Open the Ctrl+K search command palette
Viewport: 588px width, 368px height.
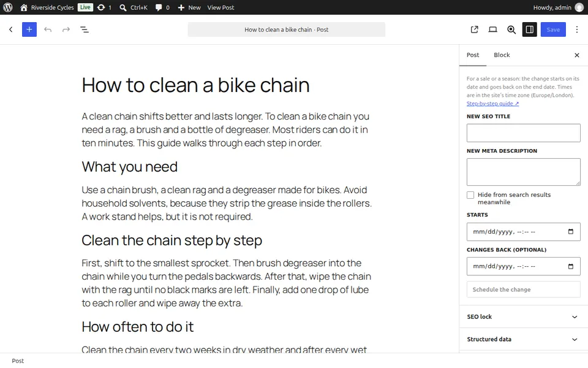[134, 7]
